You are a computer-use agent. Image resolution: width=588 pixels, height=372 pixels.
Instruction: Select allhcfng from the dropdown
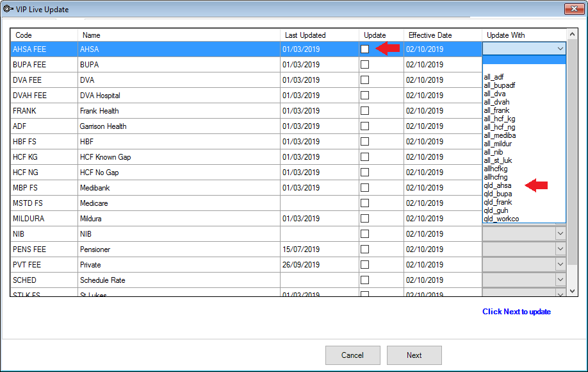click(524, 177)
